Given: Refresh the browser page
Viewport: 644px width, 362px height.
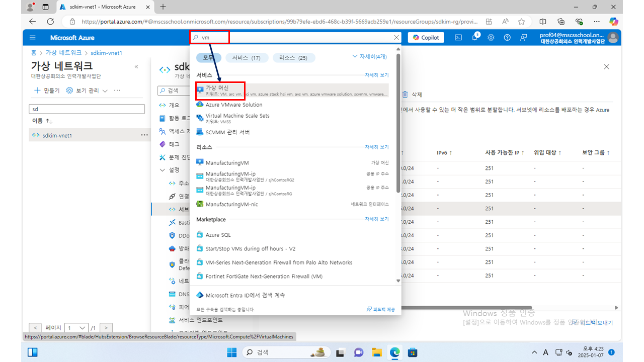Looking at the screenshot, I should [x=50, y=22].
